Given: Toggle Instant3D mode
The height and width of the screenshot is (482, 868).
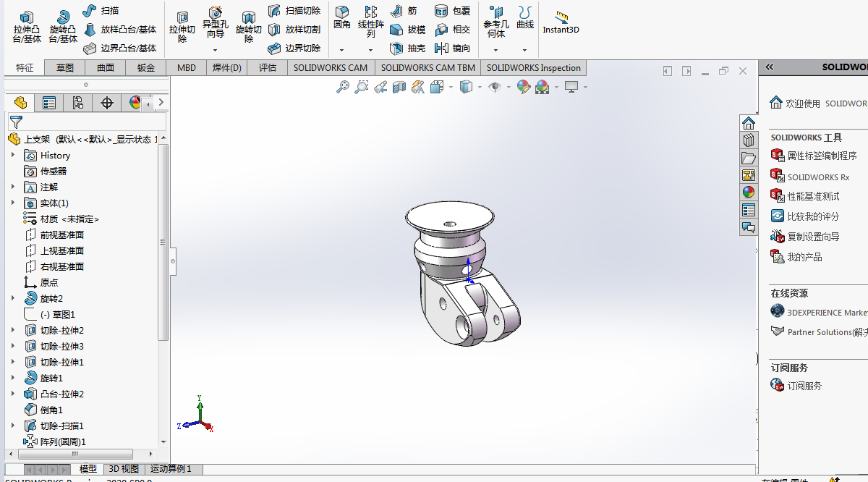Looking at the screenshot, I should point(561,22).
